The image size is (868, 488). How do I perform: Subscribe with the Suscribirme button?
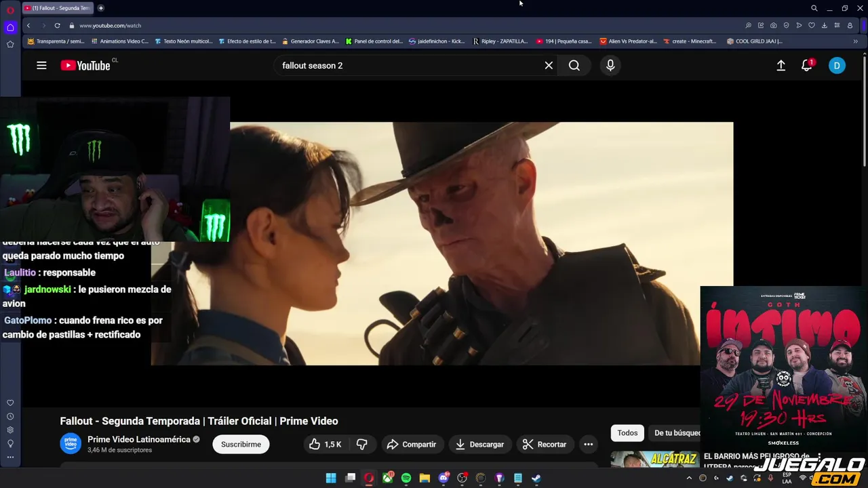coord(241,444)
